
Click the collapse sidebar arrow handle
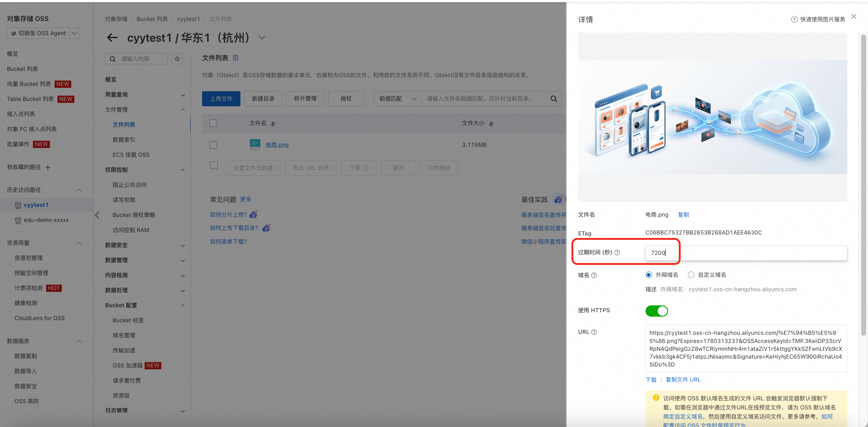pyautogui.click(x=97, y=215)
